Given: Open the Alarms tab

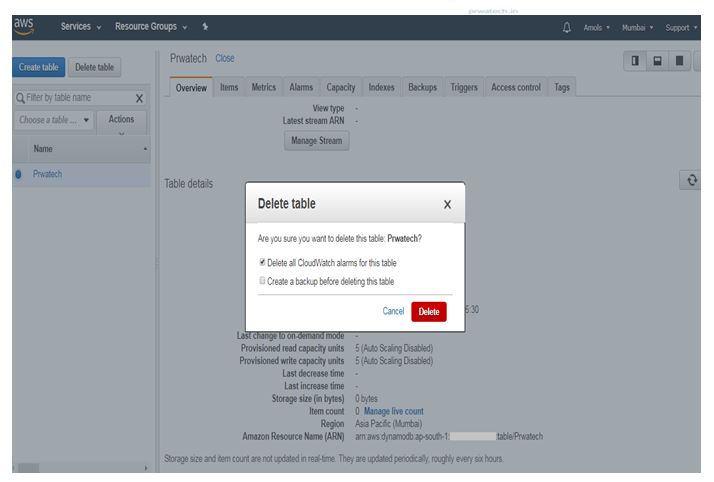Looking at the screenshot, I should [x=301, y=87].
